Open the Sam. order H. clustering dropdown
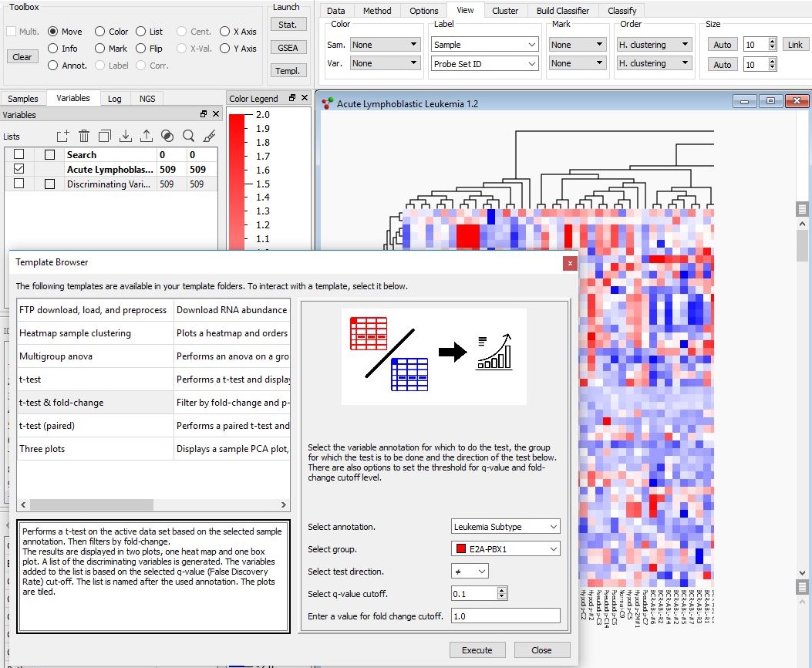The height and width of the screenshot is (668, 812). click(x=654, y=45)
